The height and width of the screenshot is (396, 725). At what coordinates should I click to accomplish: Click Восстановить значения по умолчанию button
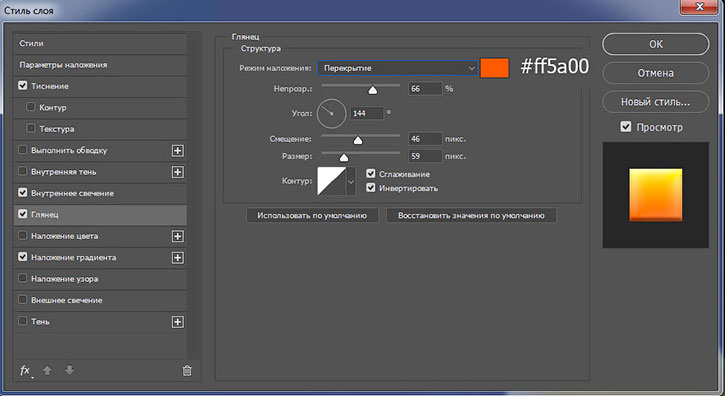[x=471, y=216]
